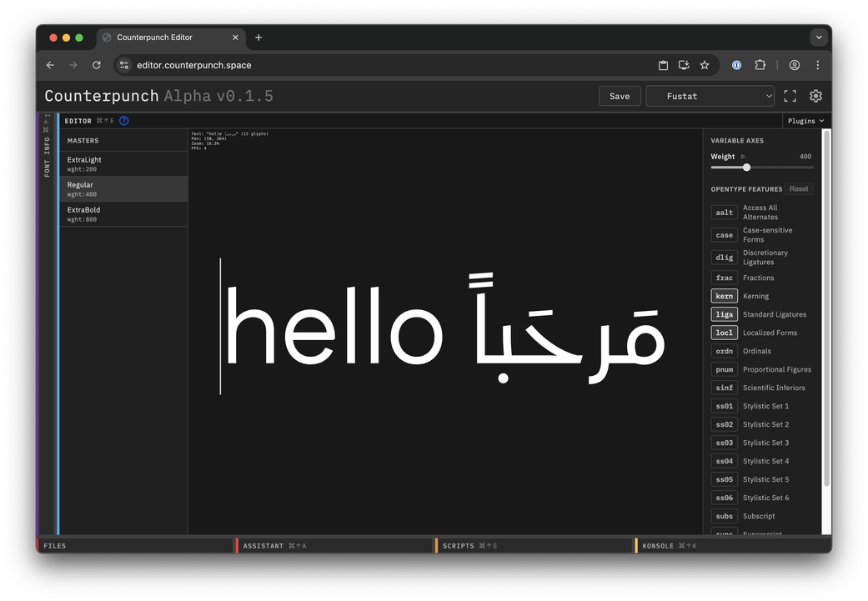Click the Save button

point(620,96)
